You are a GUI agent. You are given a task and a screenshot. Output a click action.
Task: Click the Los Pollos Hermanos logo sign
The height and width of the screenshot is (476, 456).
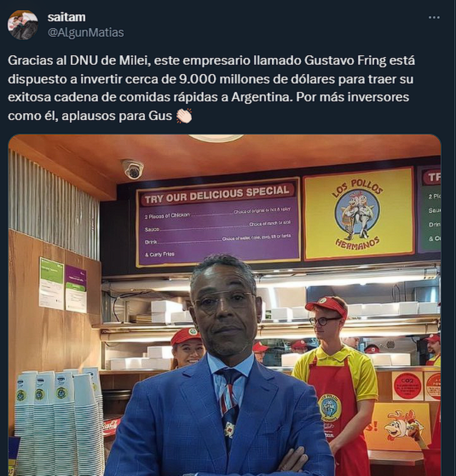pos(358,213)
